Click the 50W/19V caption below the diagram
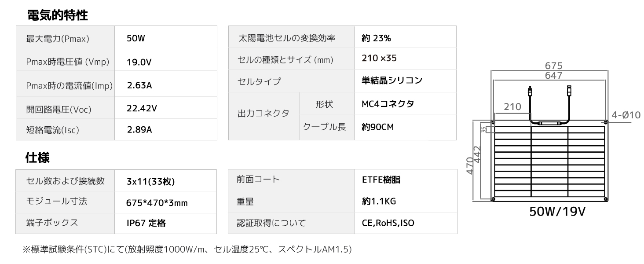 tap(557, 212)
